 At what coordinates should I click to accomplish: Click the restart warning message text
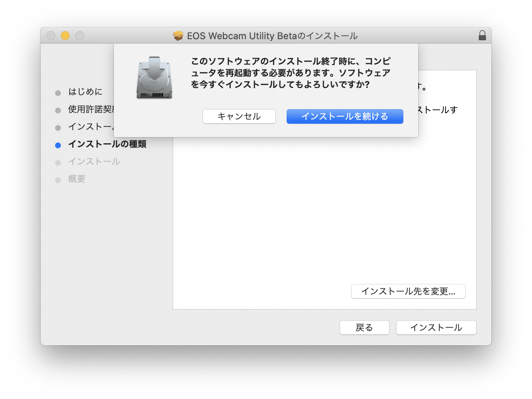(291, 73)
